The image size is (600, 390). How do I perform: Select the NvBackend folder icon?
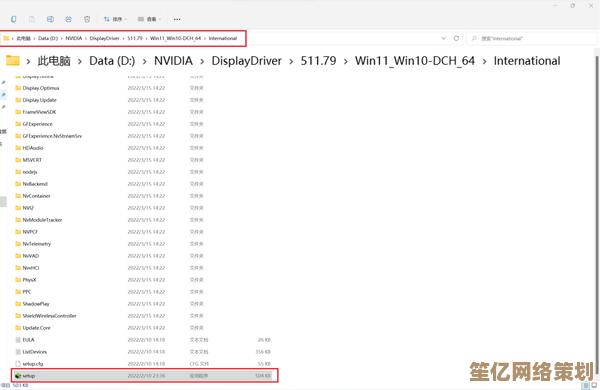point(18,184)
